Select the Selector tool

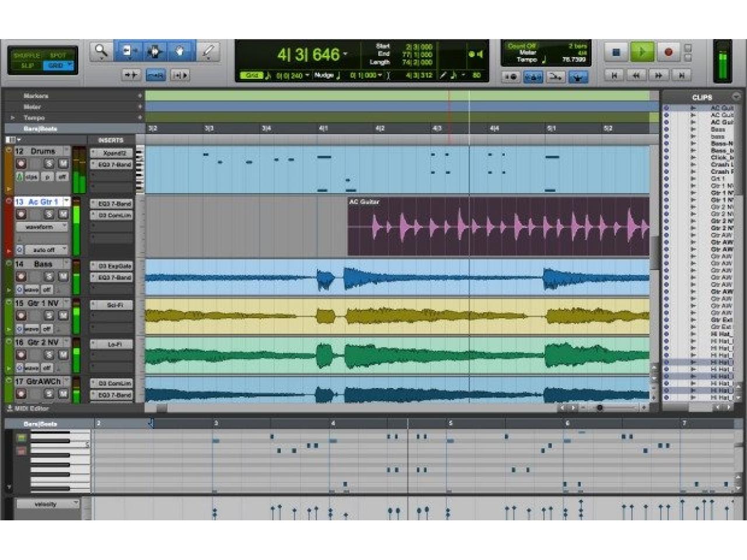[x=155, y=51]
